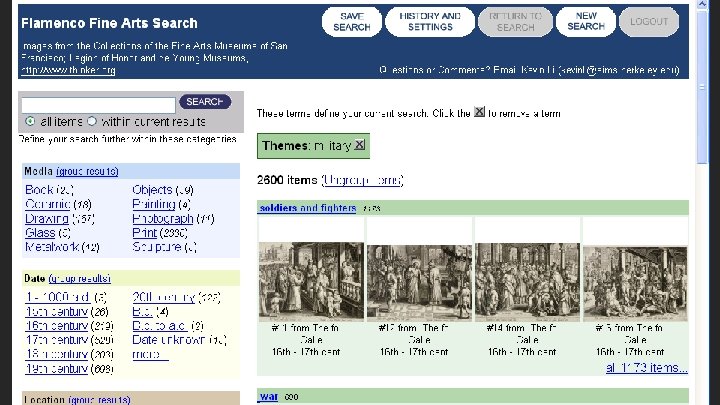Click the vertical scrollbar thumb

[702, 87]
